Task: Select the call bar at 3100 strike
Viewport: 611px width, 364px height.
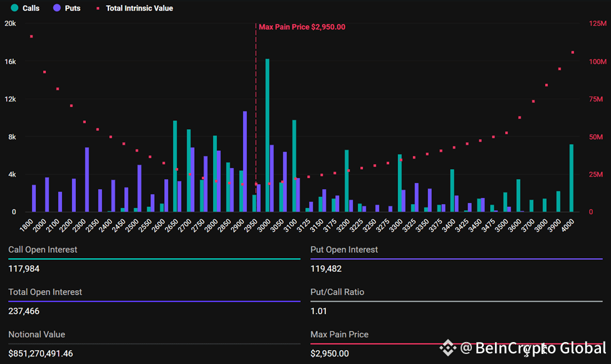Action: point(294,166)
